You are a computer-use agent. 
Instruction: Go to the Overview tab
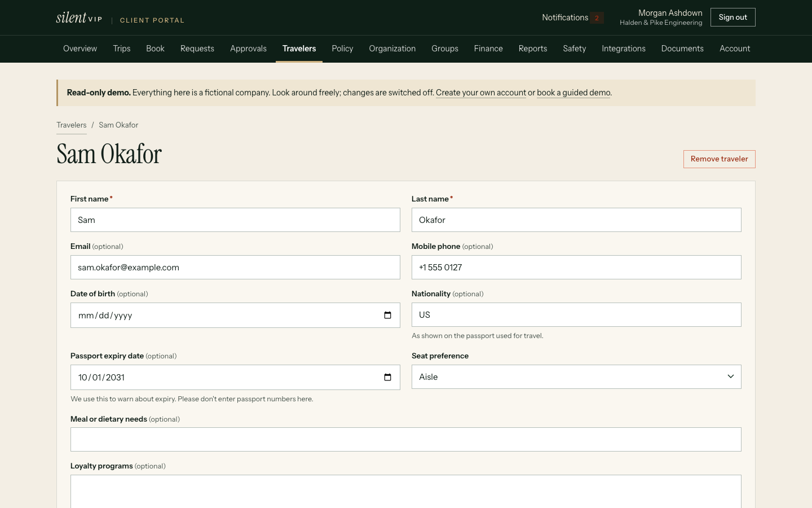point(80,49)
